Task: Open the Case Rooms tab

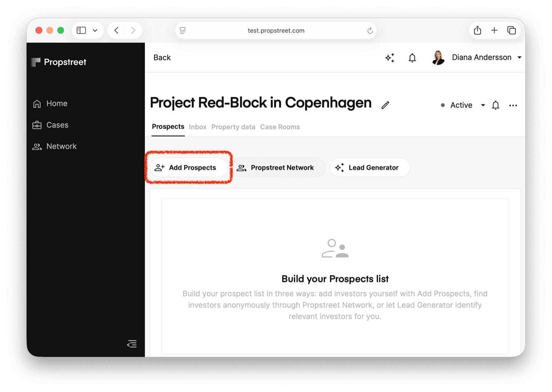Action: [280, 127]
